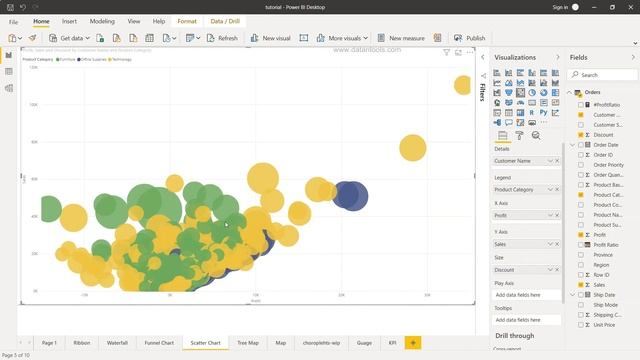Remove Discount from the Size well

[557, 270]
